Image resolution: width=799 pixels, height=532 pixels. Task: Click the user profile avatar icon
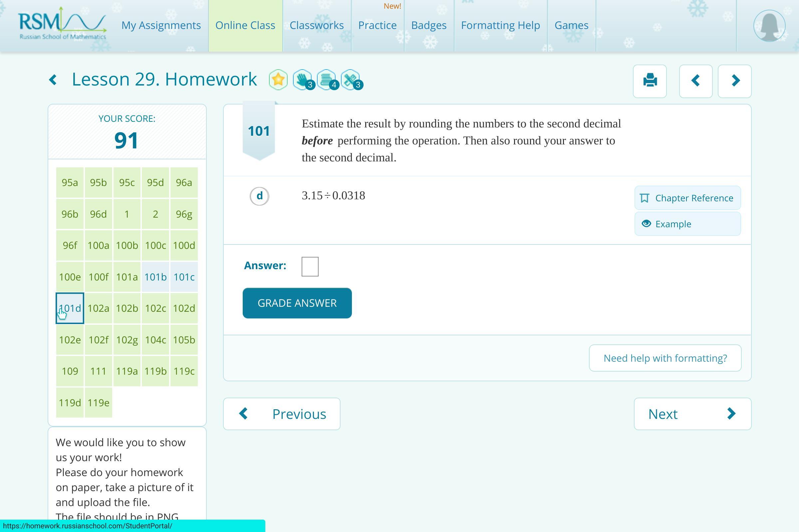(x=769, y=26)
